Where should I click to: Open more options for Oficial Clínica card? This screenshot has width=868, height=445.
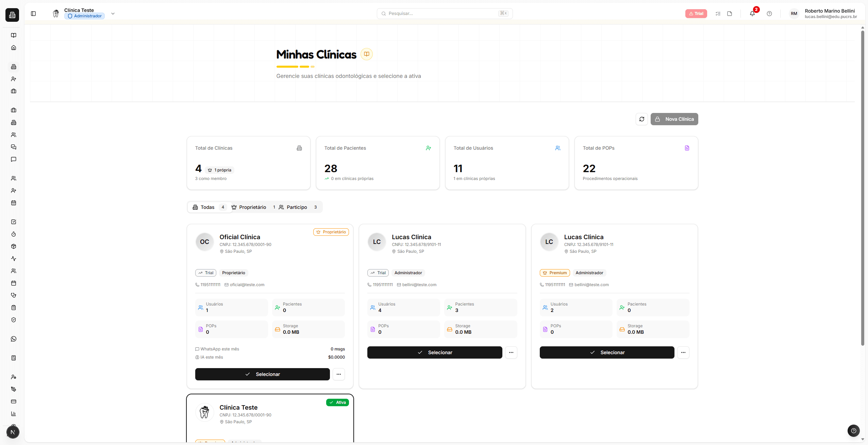(338, 374)
